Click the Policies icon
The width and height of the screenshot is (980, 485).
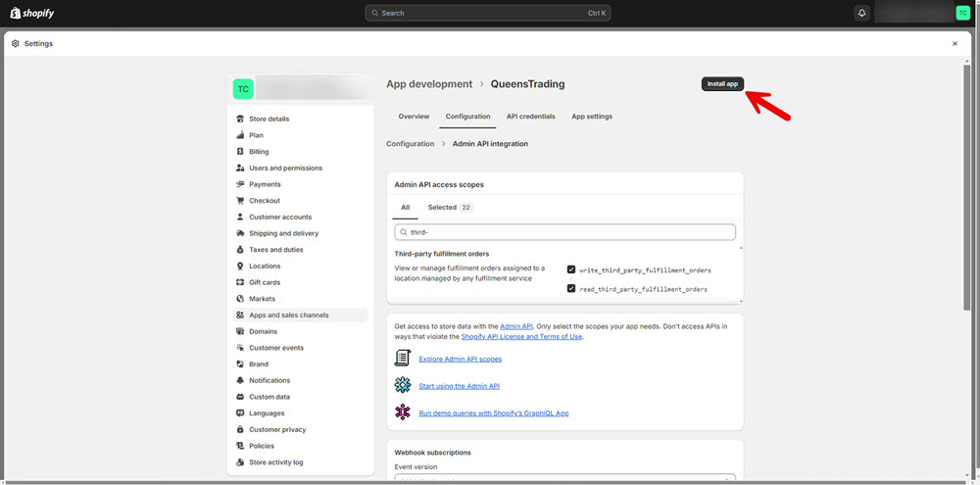click(240, 446)
